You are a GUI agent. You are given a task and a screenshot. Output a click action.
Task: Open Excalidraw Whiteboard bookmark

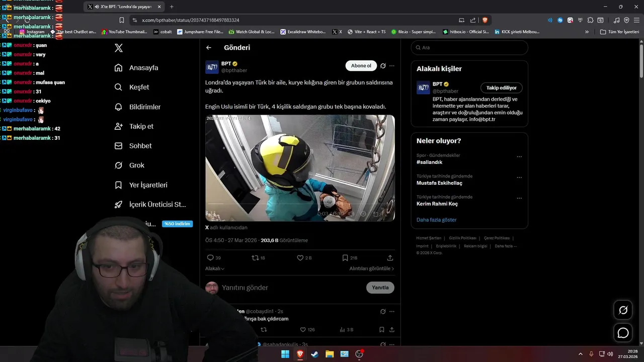click(x=303, y=32)
